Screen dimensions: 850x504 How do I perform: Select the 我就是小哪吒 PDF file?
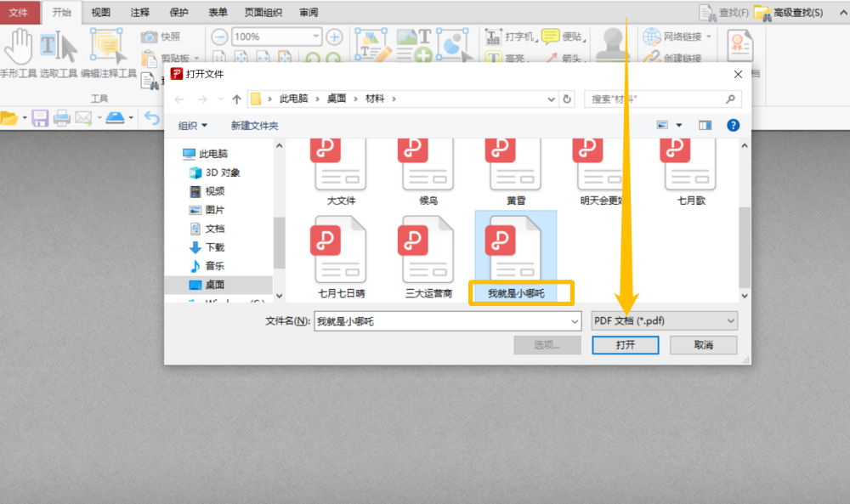516,257
